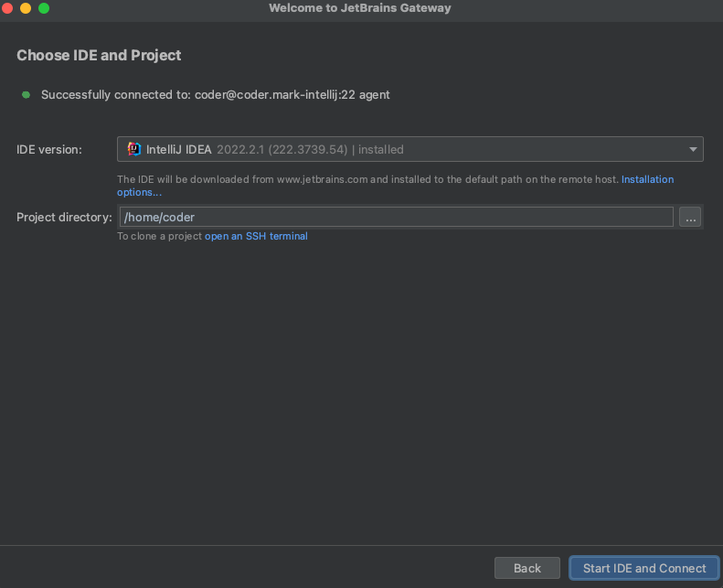This screenshot has width=723, height=588.
Task: Click Start IDE and Connect
Action: pyautogui.click(x=644, y=568)
